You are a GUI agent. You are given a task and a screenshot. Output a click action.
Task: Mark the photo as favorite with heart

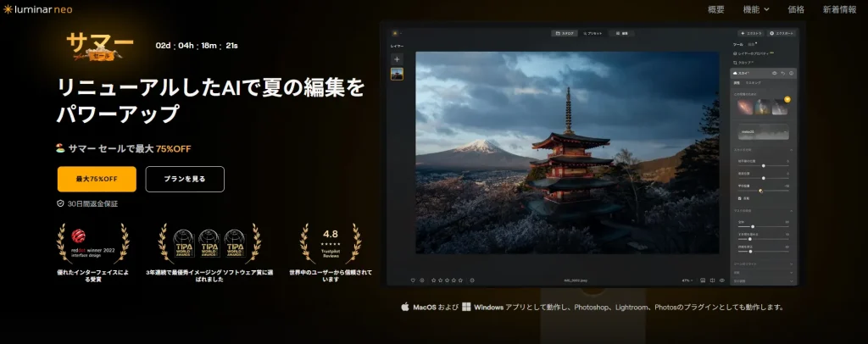(413, 280)
